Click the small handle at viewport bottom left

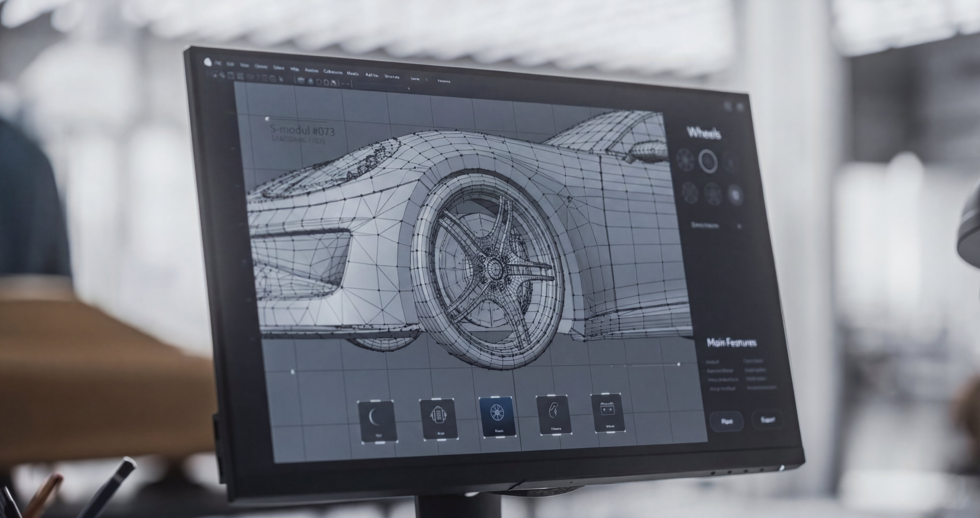click(x=293, y=371)
